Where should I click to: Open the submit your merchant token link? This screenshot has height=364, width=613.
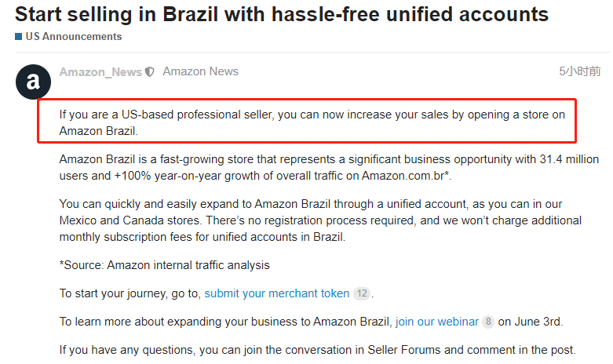click(276, 293)
